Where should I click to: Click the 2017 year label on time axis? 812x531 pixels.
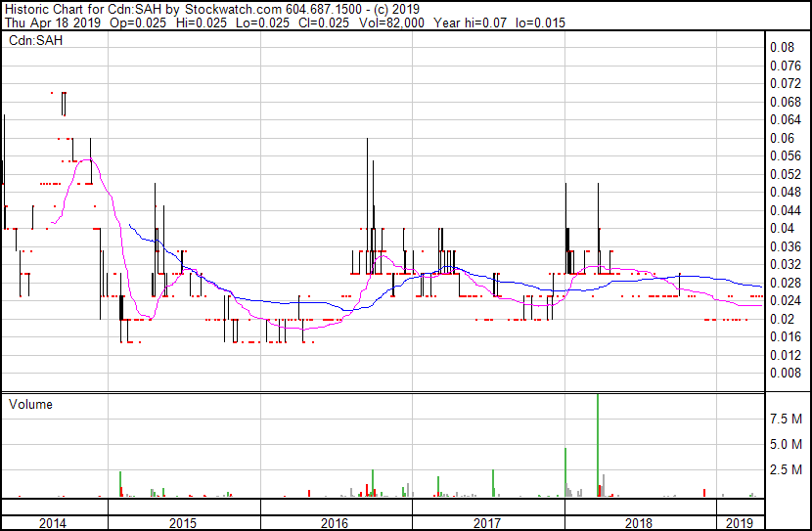tap(487, 523)
